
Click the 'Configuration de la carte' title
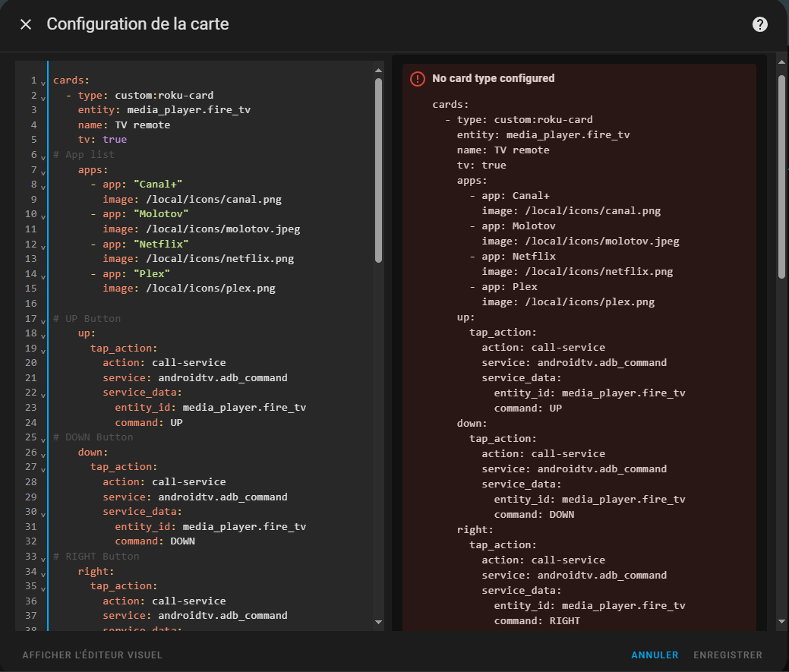click(x=138, y=24)
